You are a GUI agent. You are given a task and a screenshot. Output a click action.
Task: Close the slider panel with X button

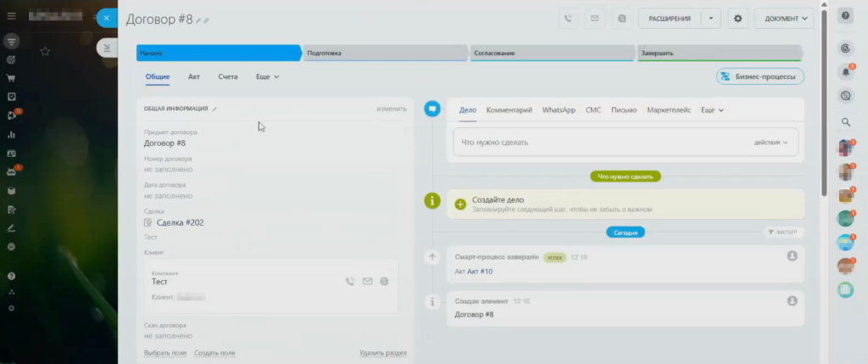(x=107, y=18)
